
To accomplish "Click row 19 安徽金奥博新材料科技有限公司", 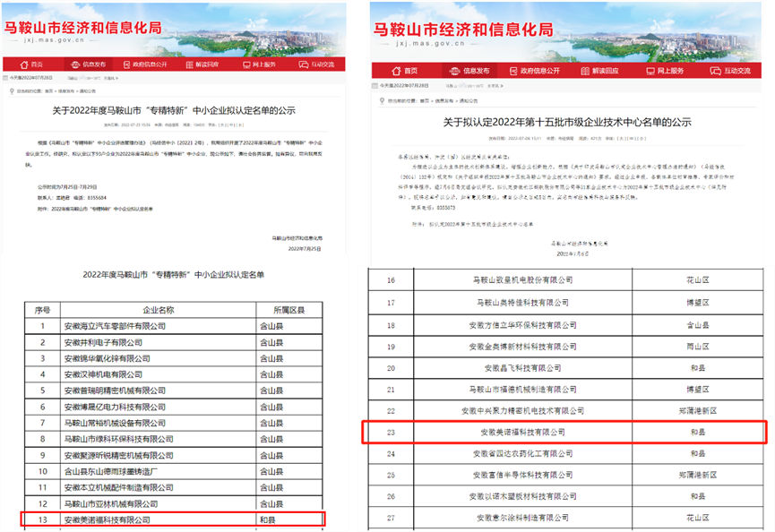I will [x=566, y=347].
